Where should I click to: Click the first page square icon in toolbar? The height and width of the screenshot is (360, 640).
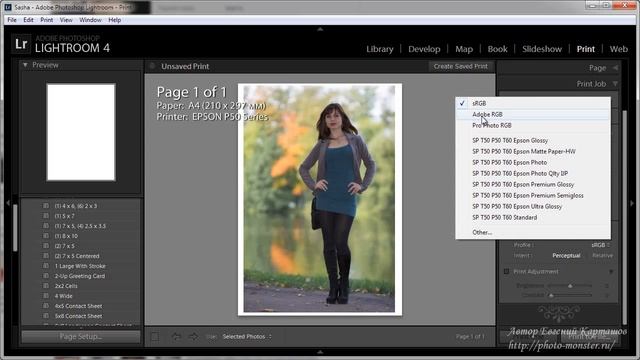[155, 337]
